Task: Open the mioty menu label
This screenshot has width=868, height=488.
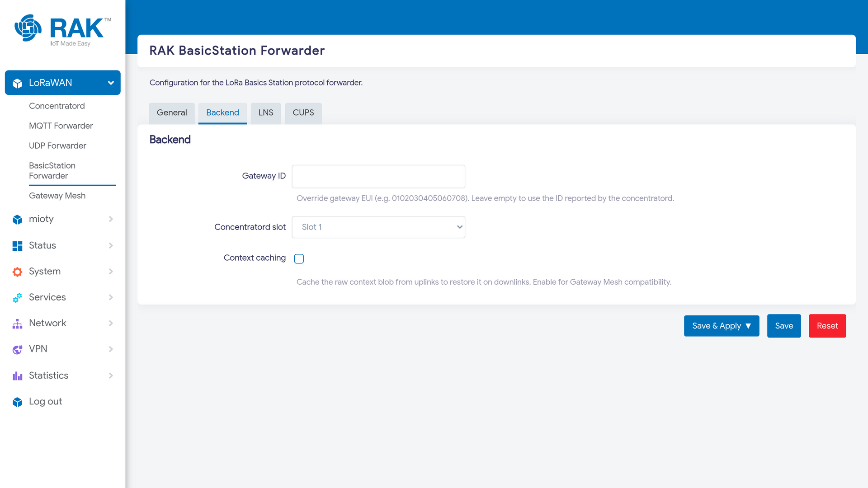Action: [41, 219]
